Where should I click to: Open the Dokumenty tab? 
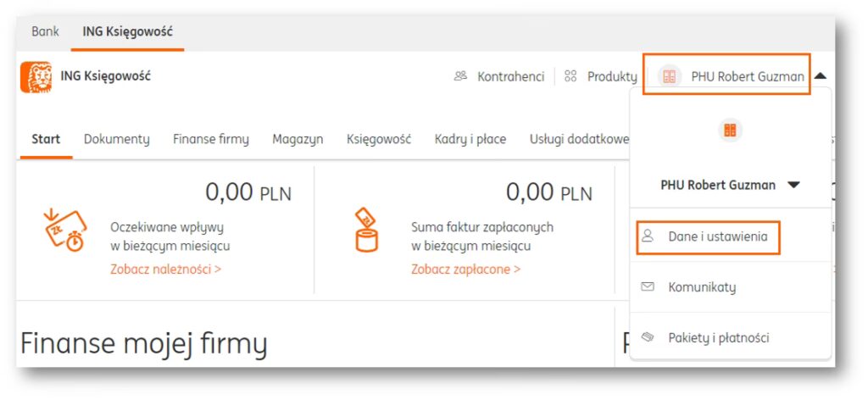coord(116,139)
